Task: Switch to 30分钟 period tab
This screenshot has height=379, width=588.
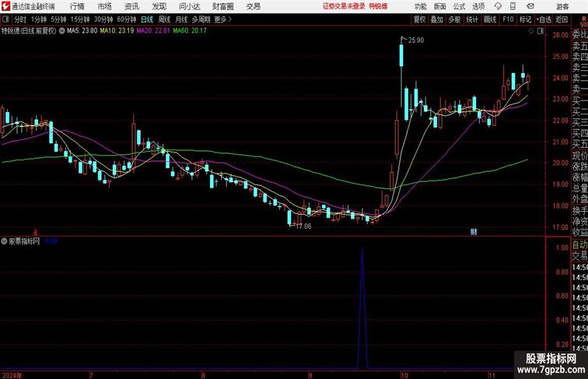Action: pos(103,19)
